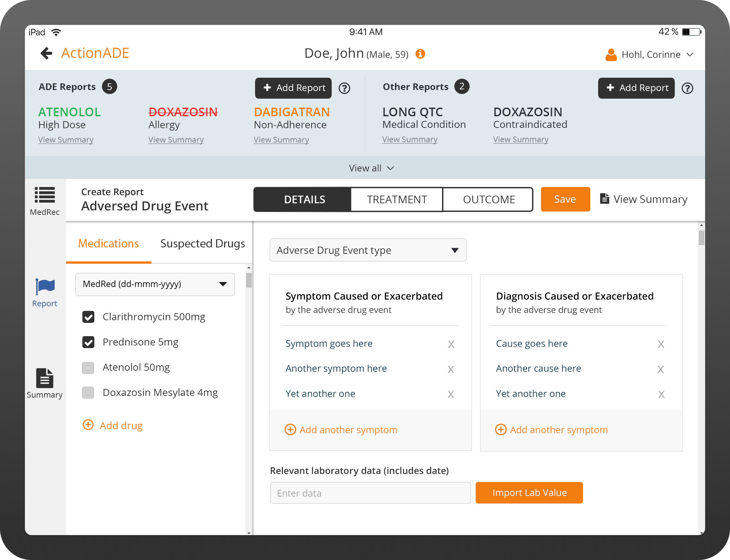This screenshot has height=560, width=730.
Task: Open help icon beside ADE Reports Add Report
Action: click(x=344, y=88)
